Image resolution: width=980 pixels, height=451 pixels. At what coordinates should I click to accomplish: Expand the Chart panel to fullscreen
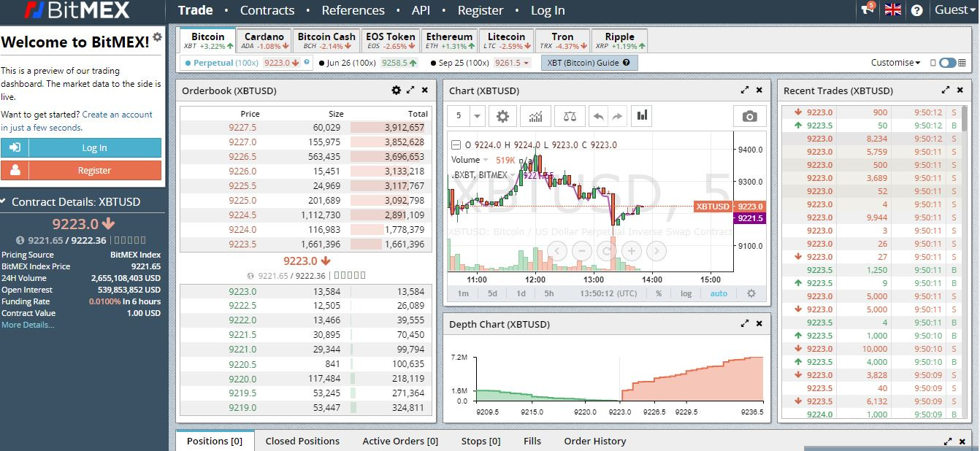click(x=745, y=90)
